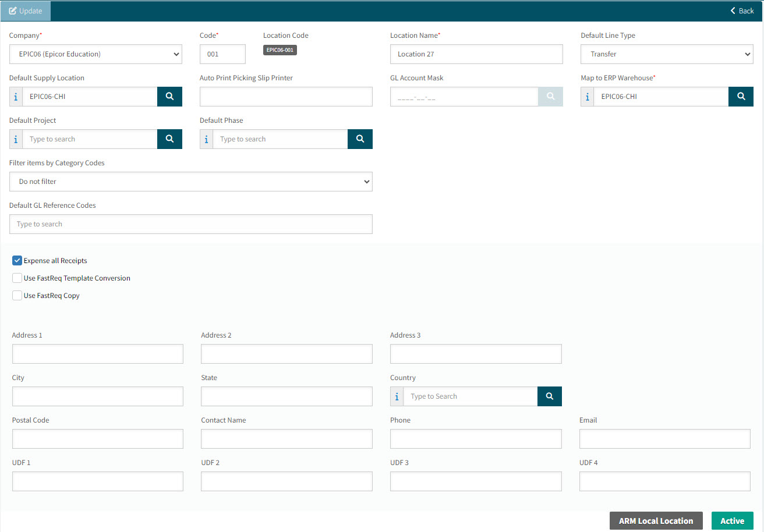Click the Default Supply Location search icon
This screenshot has width=764, height=532.
click(x=169, y=97)
